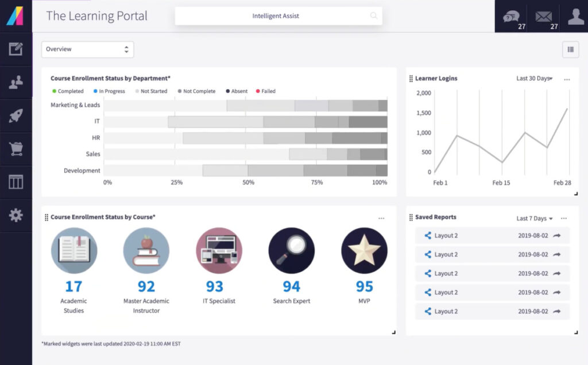
Task: Click the notepad edit icon in sidebar
Action: (x=16, y=49)
